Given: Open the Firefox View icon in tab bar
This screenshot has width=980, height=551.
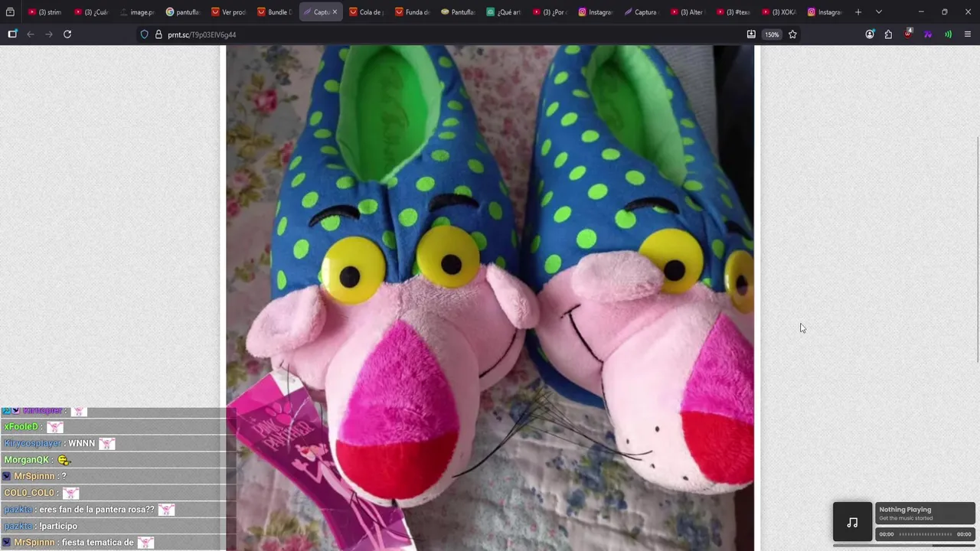Looking at the screenshot, I should (10, 12).
